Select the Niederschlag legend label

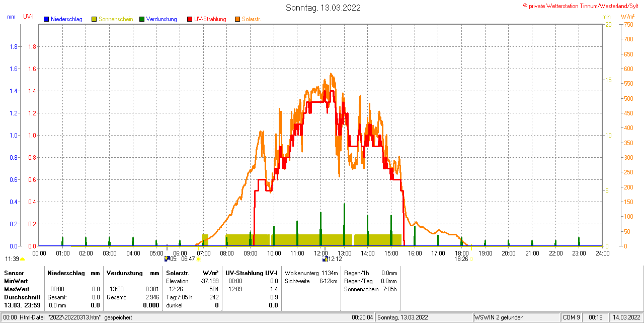coord(66,19)
